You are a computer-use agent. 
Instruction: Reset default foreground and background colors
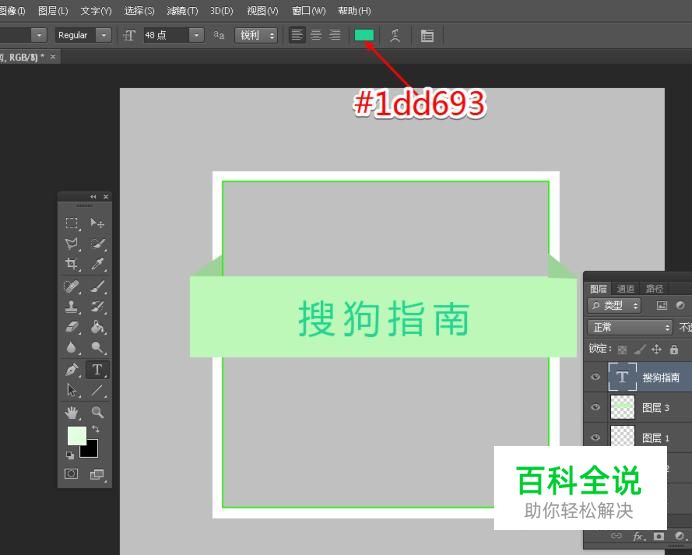[x=70, y=455]
